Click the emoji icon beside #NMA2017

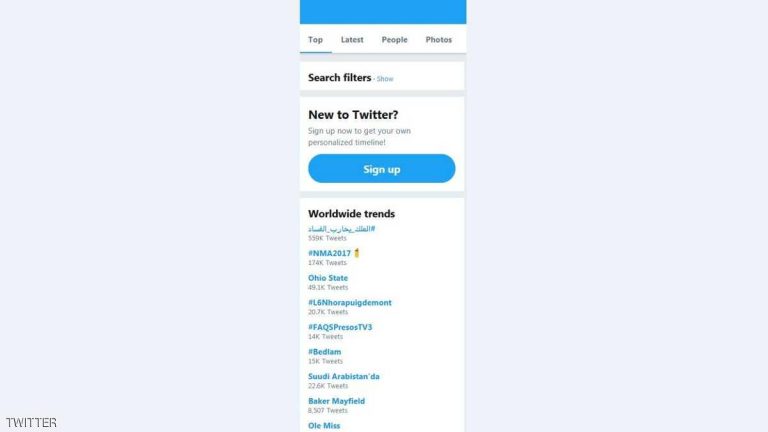click(x=357, y=253)
